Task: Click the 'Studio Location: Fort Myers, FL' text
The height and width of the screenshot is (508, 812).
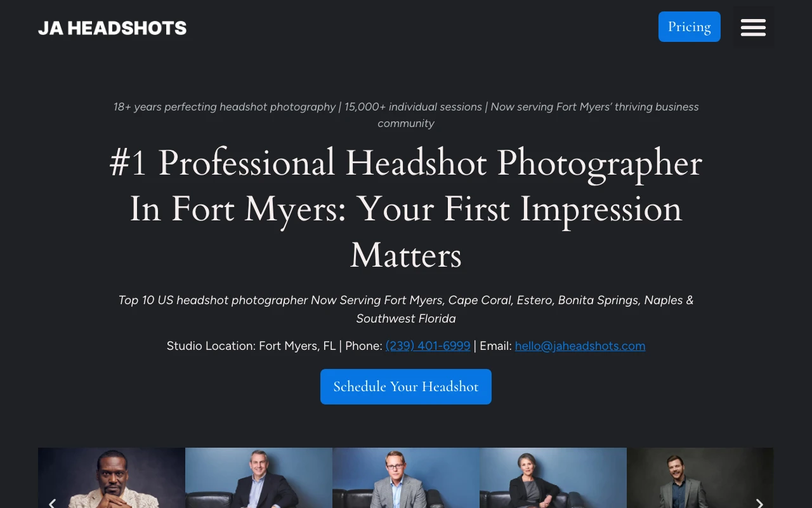Action: click(x=251, y=346)
